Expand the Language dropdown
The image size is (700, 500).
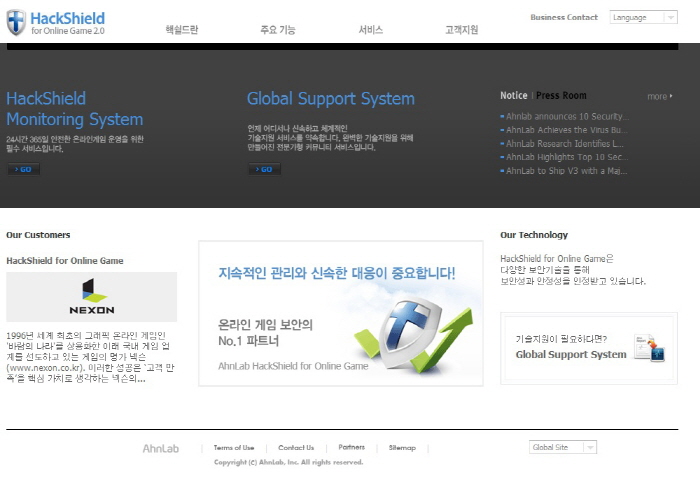tap(643, 17)
